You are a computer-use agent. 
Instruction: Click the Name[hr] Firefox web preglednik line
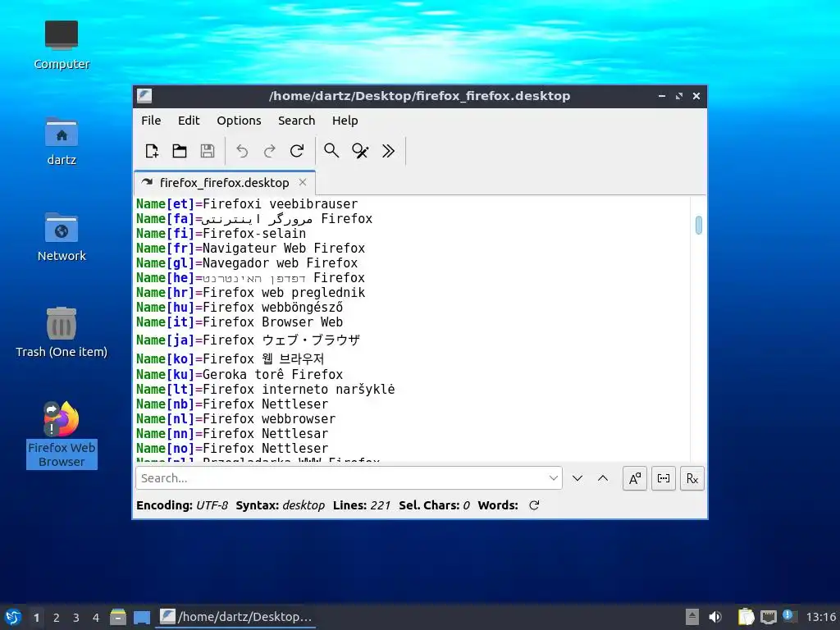click(250, 293)
